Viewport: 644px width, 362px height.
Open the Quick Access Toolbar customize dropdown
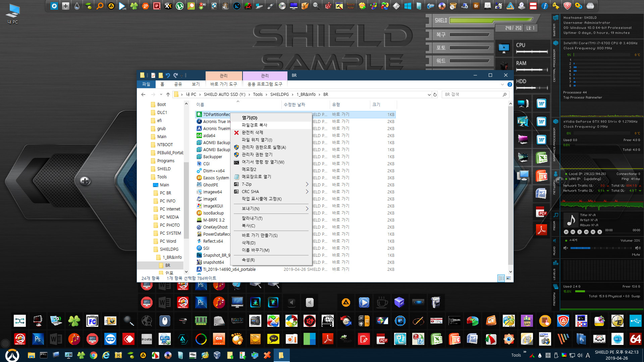[x=182, y=75]
